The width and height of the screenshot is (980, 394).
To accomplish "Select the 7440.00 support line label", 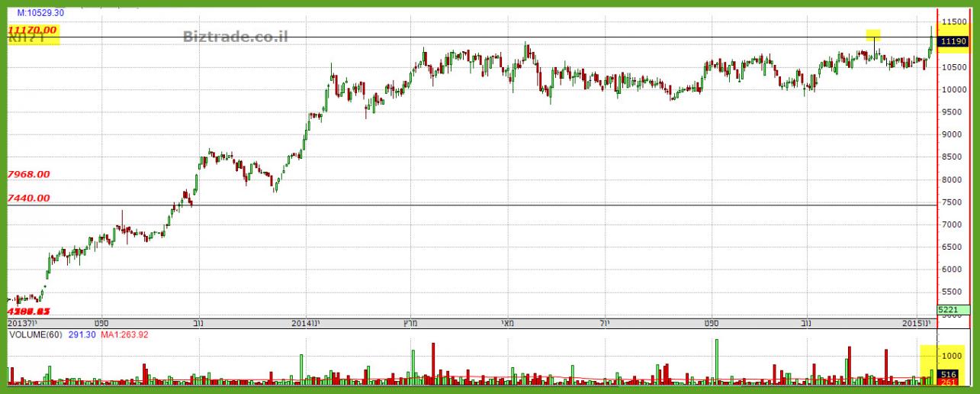I will (28, 198).
